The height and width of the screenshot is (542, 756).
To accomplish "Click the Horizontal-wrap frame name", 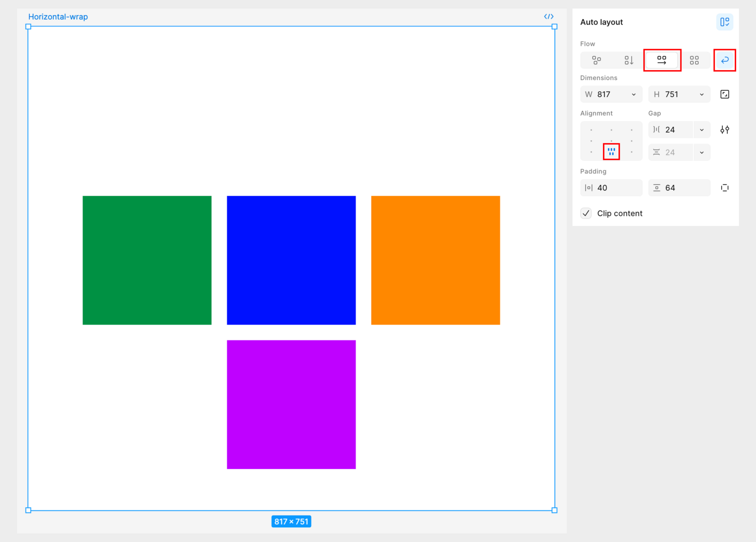I will coord(58,17).
